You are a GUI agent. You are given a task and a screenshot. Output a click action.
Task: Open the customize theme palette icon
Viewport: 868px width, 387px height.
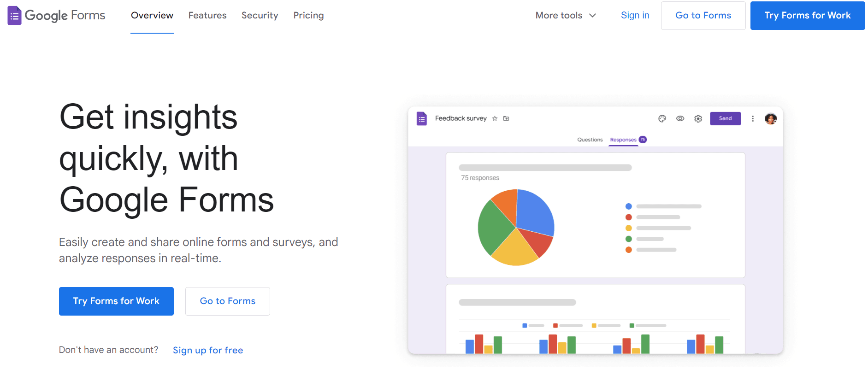(662, 118)
